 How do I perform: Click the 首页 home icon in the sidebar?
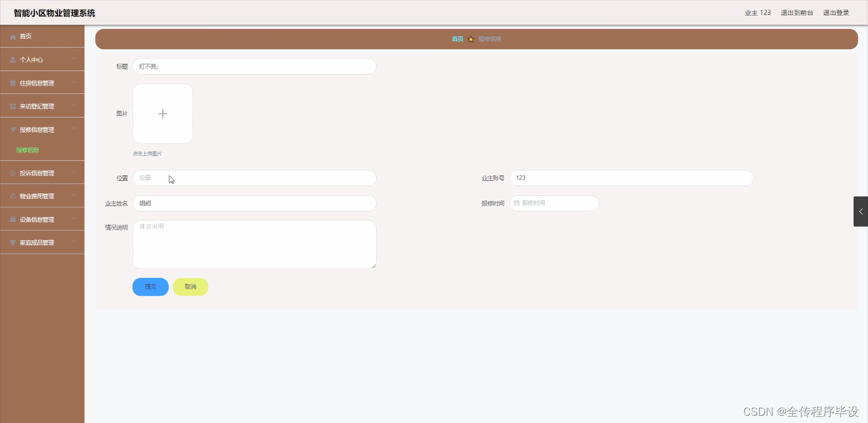(12, 36)
